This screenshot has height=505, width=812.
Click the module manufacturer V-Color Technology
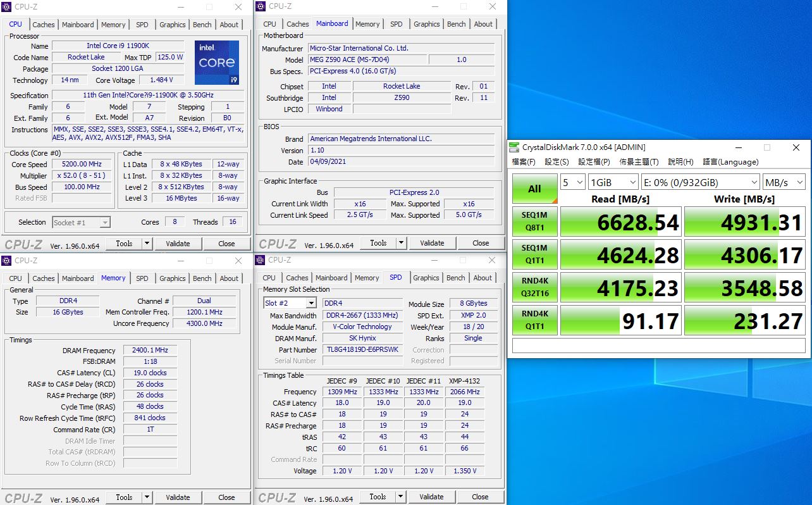[362, 327]
